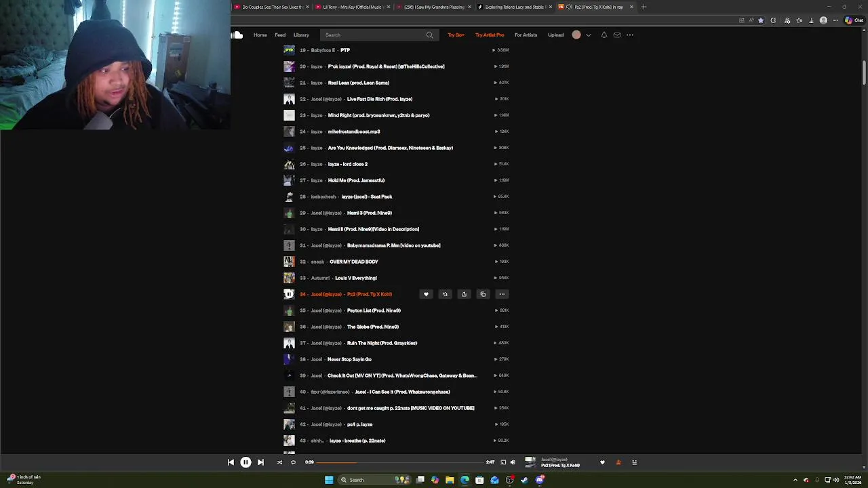Like the now-playing track in player bar
Image resolution: width=868 pixels, height=488 pixels.
click(x=602, y=462)
